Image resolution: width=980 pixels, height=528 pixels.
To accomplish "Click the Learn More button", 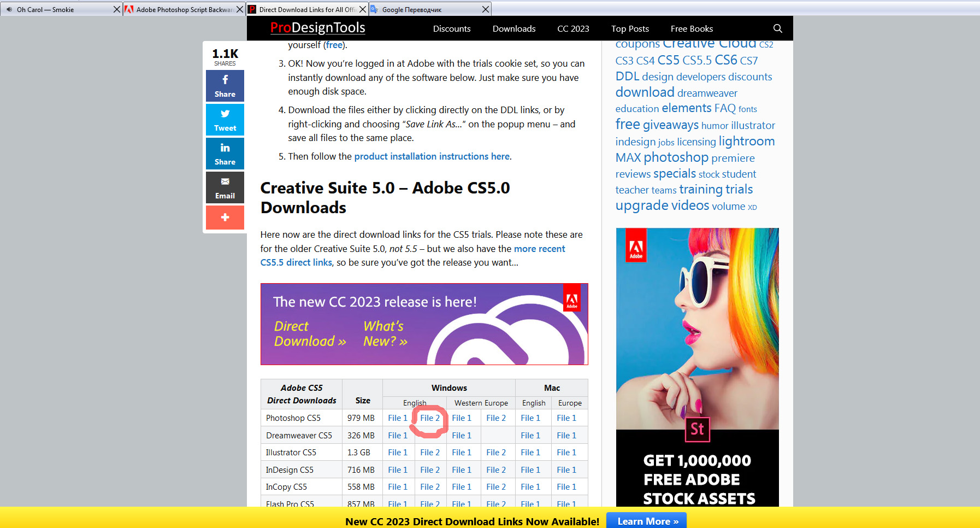I will coord(646,521).
